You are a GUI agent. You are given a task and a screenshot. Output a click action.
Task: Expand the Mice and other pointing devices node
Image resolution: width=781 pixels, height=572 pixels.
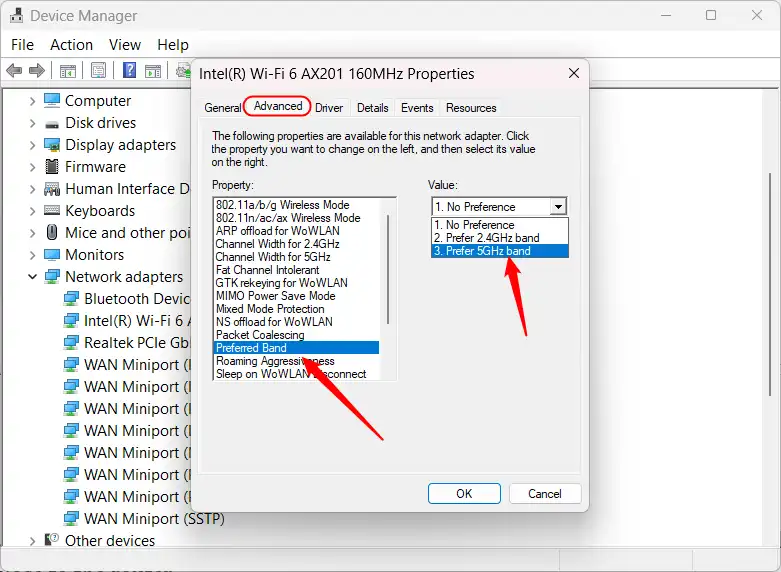tap(32, 233)
